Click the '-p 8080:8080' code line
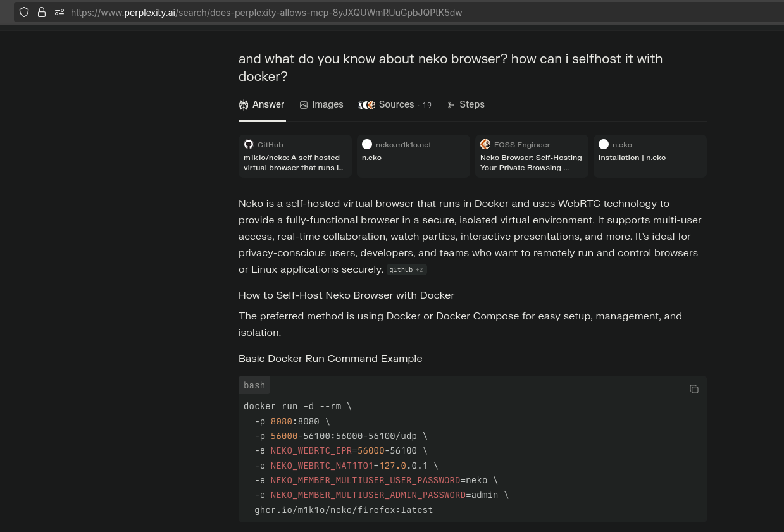This screenshot has height=532, width=784. coord(292,421)
